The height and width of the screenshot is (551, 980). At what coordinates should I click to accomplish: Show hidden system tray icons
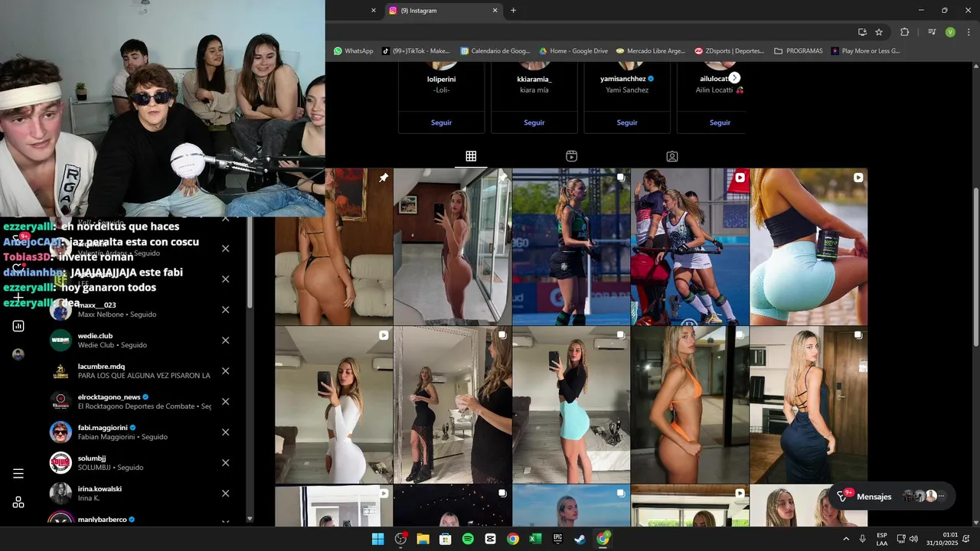846,539
